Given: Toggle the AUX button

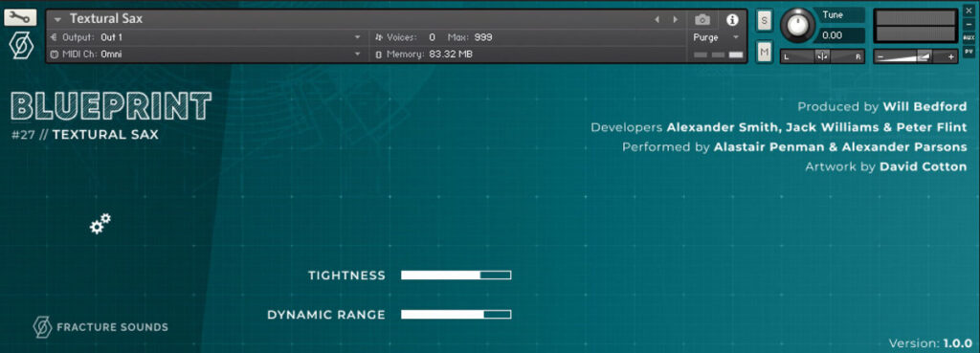Looking at the screenshot, I should [x=969, y=37].
